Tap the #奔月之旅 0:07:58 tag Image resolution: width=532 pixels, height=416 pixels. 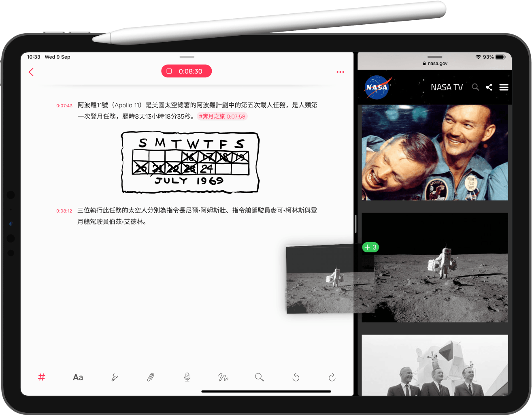tap(222, 116)
